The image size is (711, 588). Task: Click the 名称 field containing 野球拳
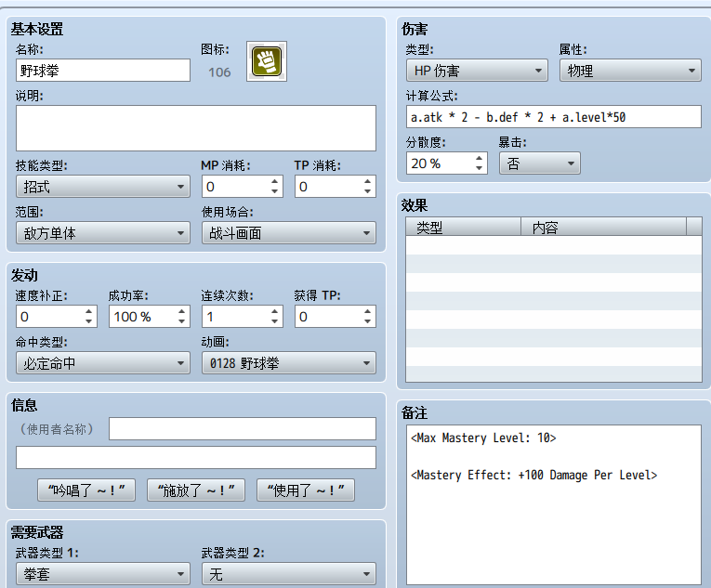tap(103, 71)
